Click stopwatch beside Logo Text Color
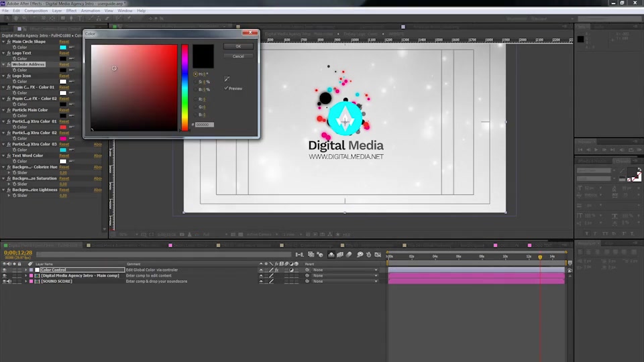 (14, 59)
